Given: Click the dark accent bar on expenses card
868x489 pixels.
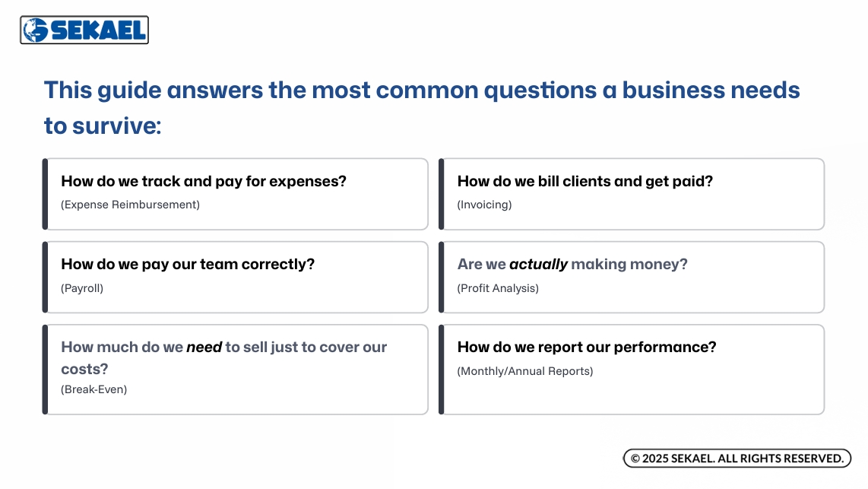Looking at the screenshot, I should pyautogui.click(x=45, y=194).
